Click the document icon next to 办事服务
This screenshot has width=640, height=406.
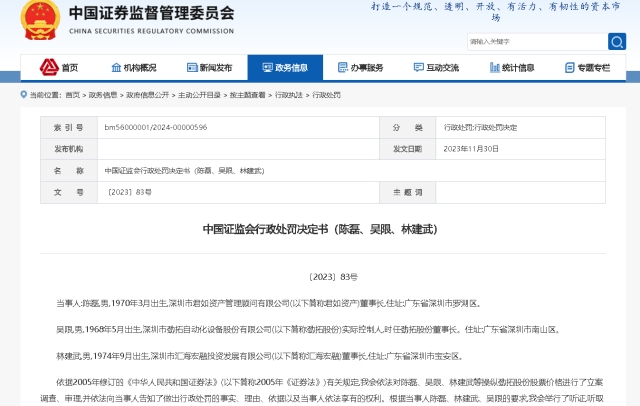343,68
